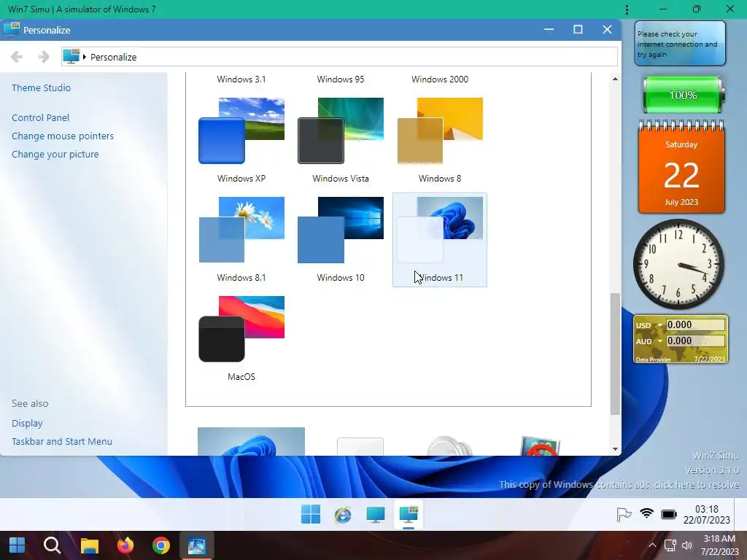The image size is (747, 560).
Task: Click the ads watermark to resolve
Action: click(619, 485)
